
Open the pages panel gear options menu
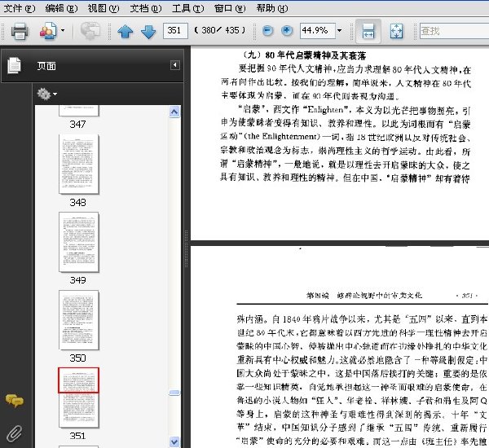pos(46,94)
